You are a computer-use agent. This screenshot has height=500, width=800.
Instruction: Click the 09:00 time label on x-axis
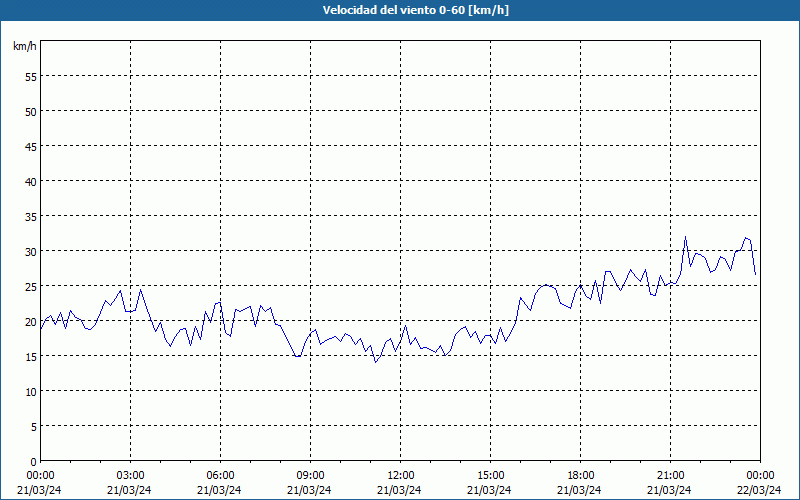pyautogui.click(x=310, y=476)
